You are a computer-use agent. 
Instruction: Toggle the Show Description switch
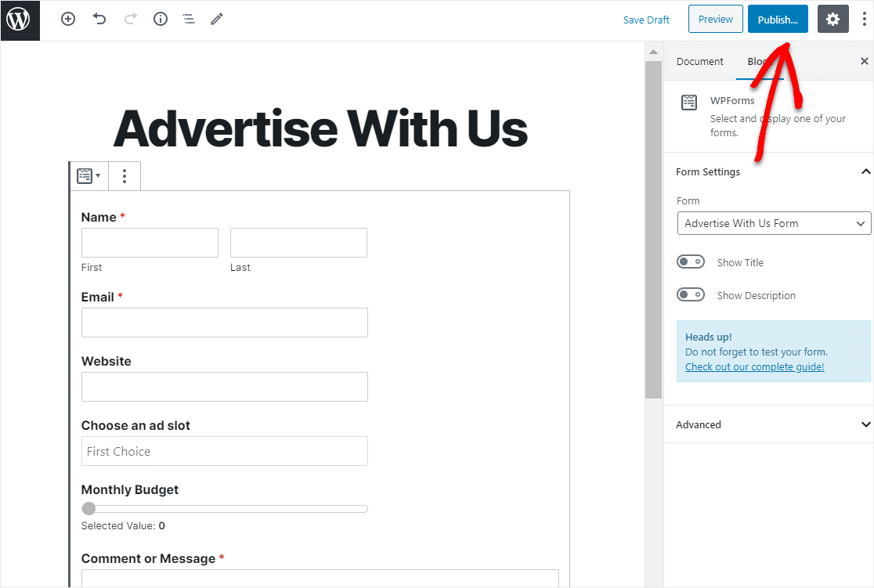coord(691,295)
